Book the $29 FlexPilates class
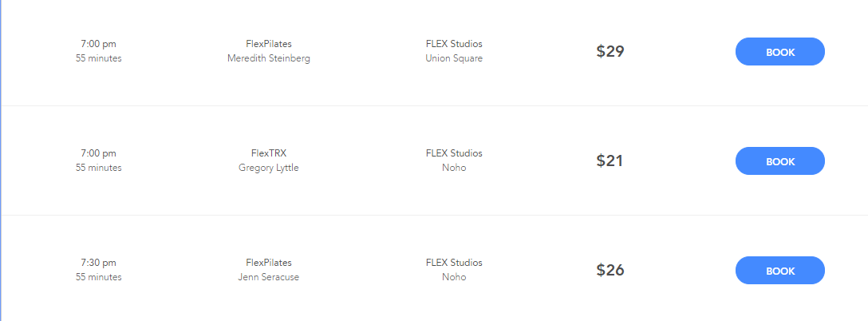The height and width of the screenshot is (321, 868). coord(779,52)
